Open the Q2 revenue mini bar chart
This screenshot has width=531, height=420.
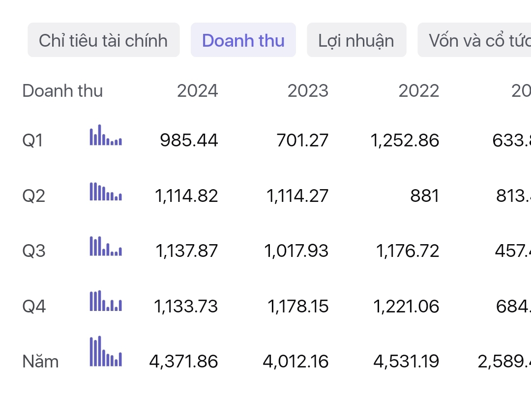point(106,191)
